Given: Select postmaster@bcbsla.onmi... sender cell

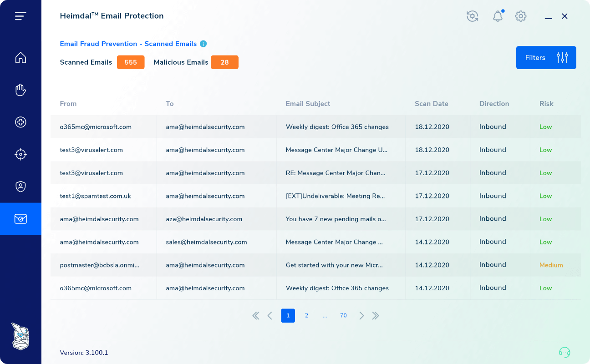Looking at the screenshot, I should point(100,265).
